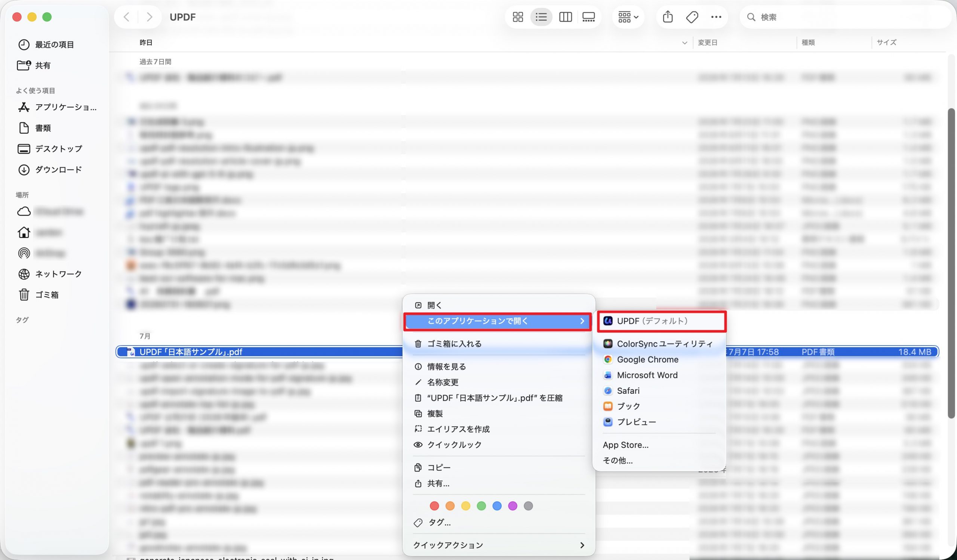
Task: Switch to list view
Action: tap(541, 17)
